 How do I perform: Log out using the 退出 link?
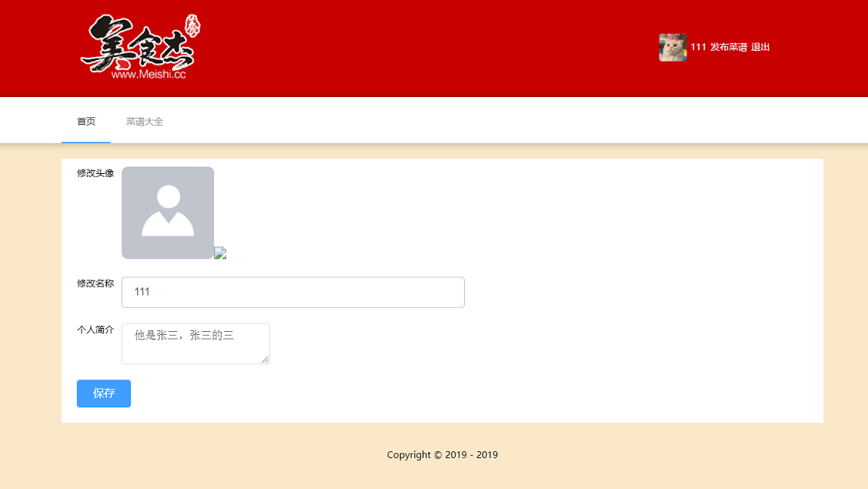point(760,47)
